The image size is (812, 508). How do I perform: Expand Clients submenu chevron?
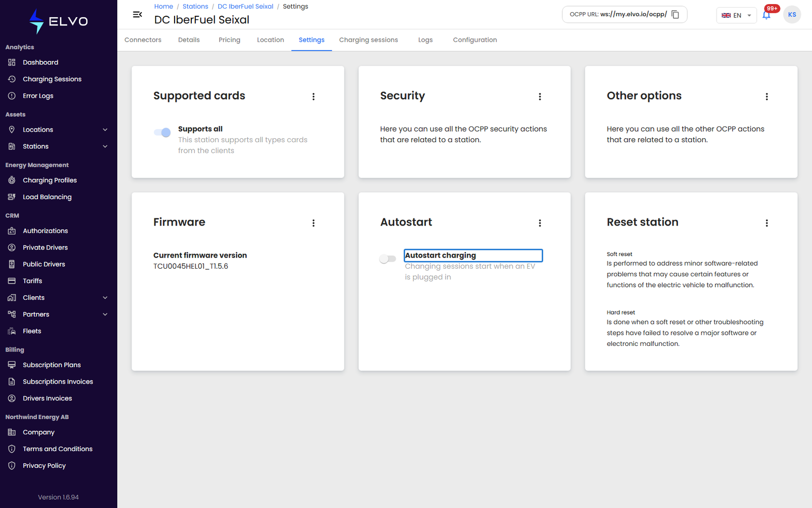tap(105, 298)
